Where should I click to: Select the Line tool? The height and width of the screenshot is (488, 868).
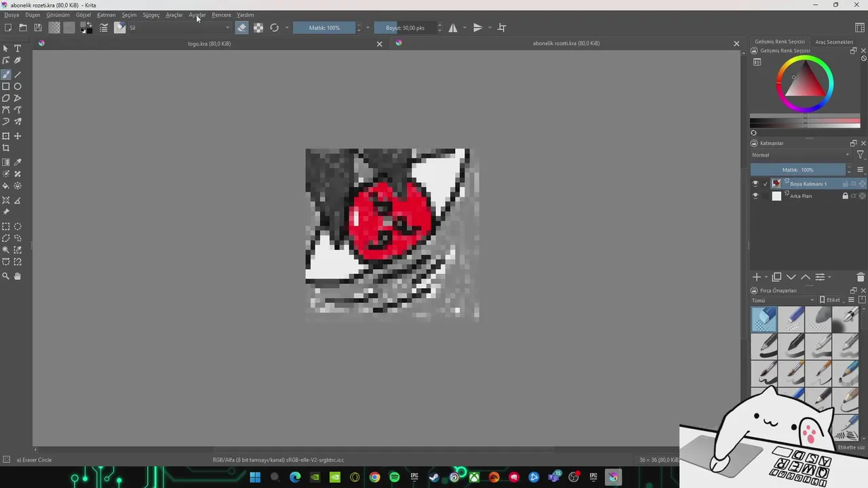(x=18, y=75)
